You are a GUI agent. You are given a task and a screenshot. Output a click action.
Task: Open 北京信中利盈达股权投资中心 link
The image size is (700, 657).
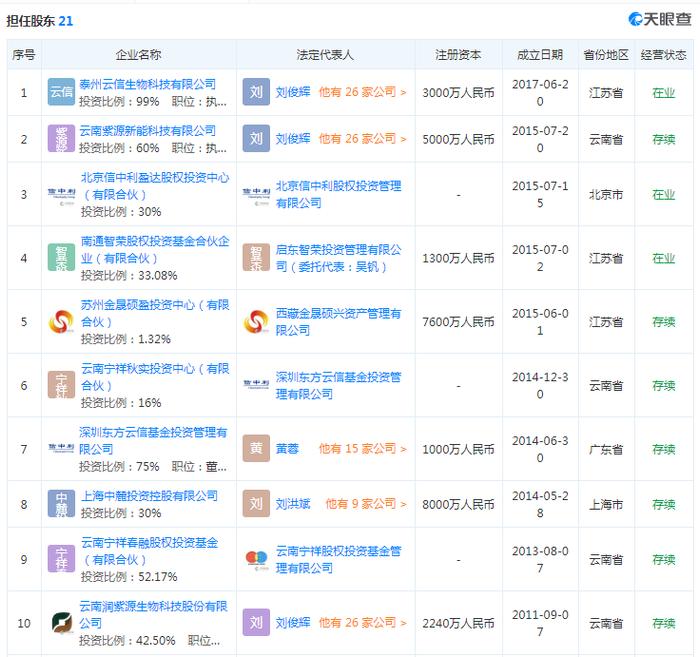(x=154, y=186)
